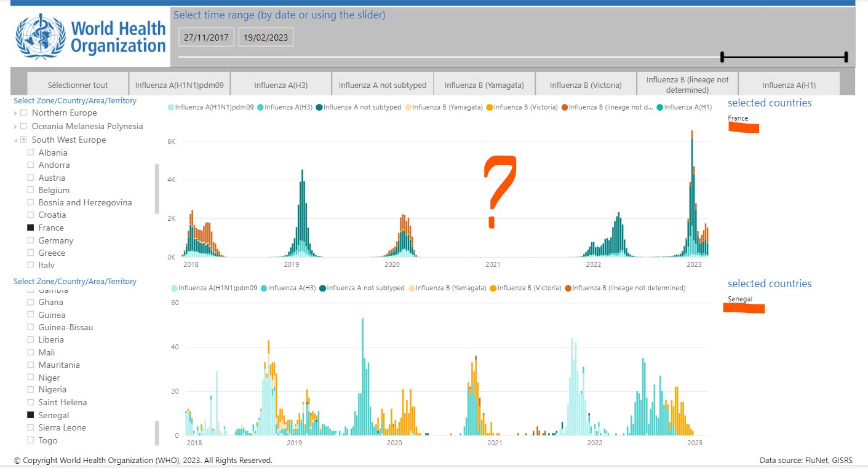Click the right handle of time range slider
This screenshot has height=468, width=868.
(x=846, y=57)
